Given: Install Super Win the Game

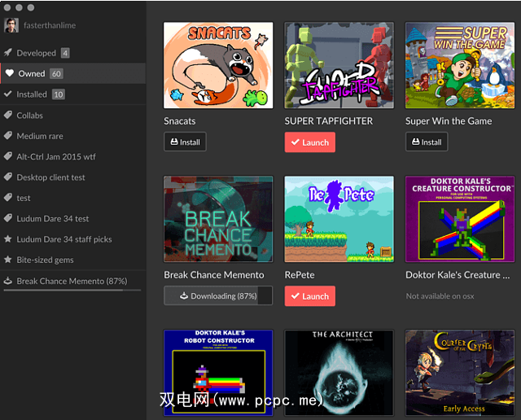Looking at the screenshot, I should (x=427, y=142).
